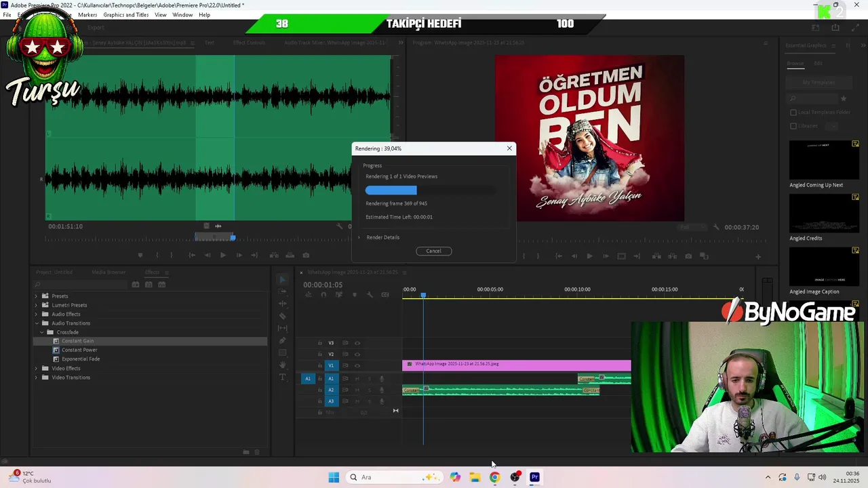Toggle the A1 source patching button
Viewport: 868px width, 488px height.
pos(308,379)
